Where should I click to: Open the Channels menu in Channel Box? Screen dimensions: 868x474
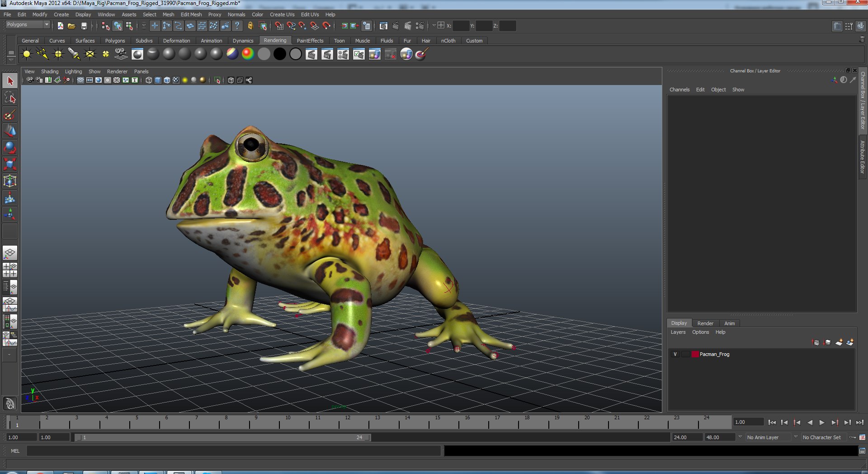pyautogui.click(x=679, y=90)
